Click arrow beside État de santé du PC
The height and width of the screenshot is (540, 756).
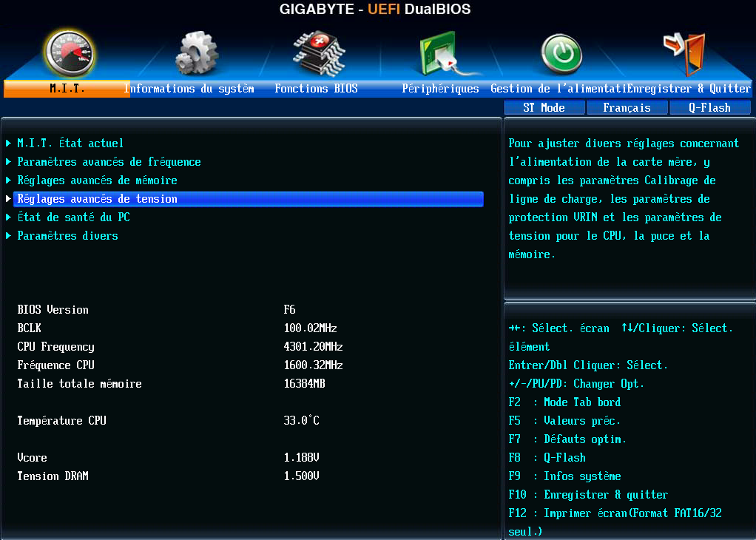tap(8, 217)
